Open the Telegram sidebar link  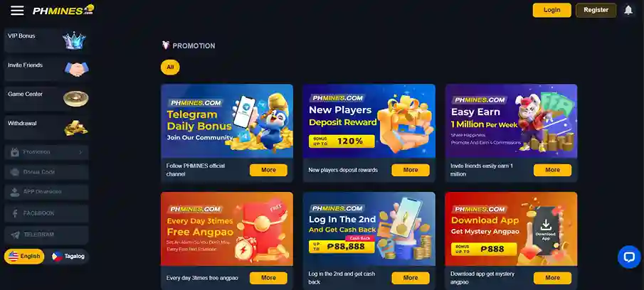[46, 235]
